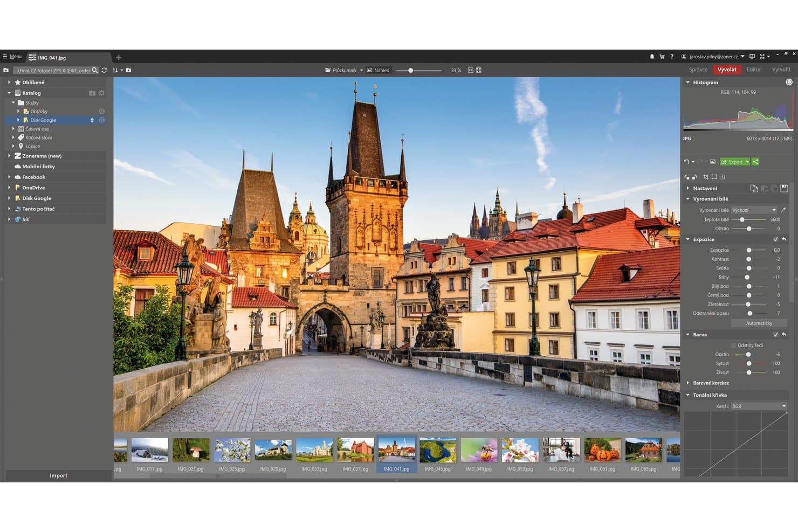
Task: Click the search magnifier in the path bar
Action: pos(95,70)
